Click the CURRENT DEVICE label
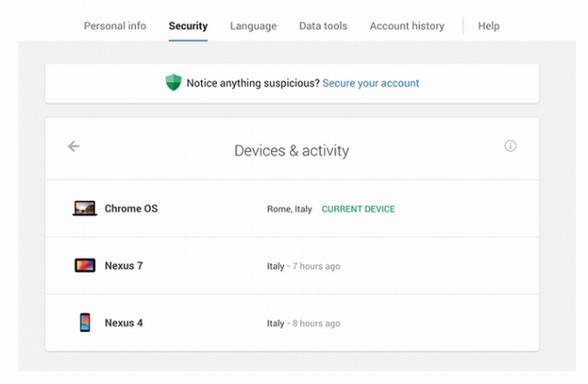588x384 pixels. [x=358, y=209]
